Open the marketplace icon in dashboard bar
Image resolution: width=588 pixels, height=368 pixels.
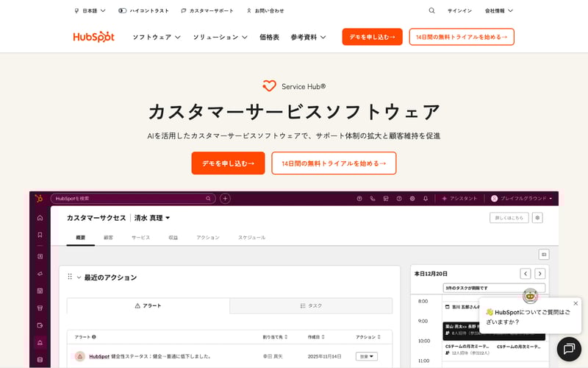click(x=385, y=198)
